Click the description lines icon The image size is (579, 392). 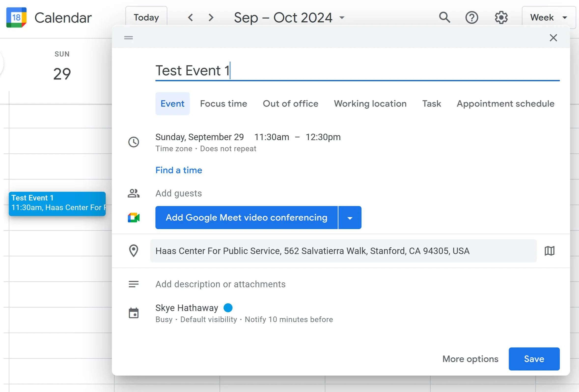pos(134,284)
